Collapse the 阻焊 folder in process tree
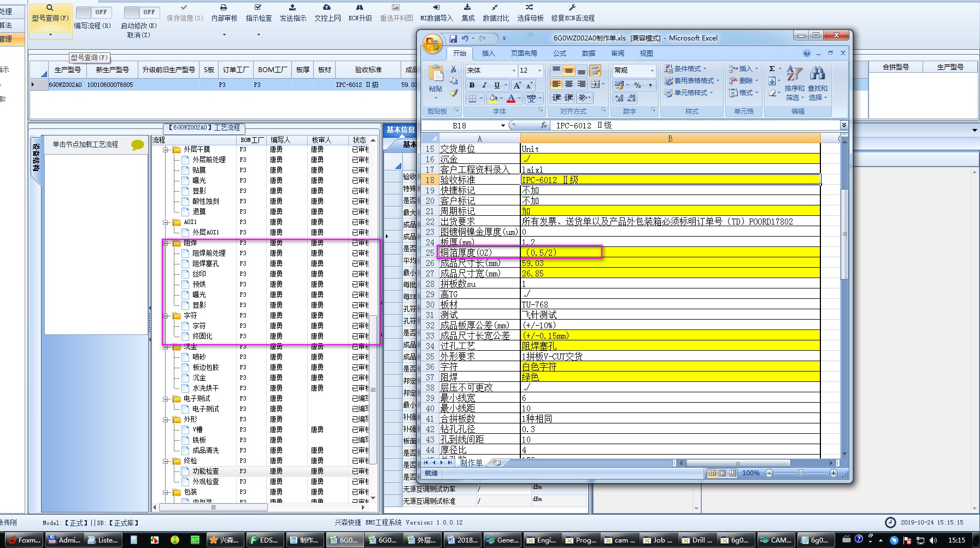 click(x=166, y=243)
